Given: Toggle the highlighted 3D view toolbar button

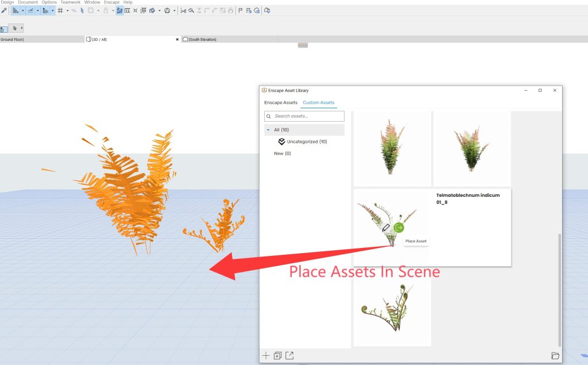Looking at the screenshot, I should [119, 10].
